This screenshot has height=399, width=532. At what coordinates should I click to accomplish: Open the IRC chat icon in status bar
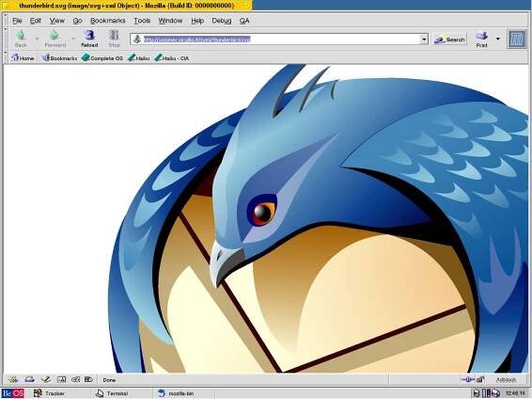pyautogui.click(x=75, y=379)
